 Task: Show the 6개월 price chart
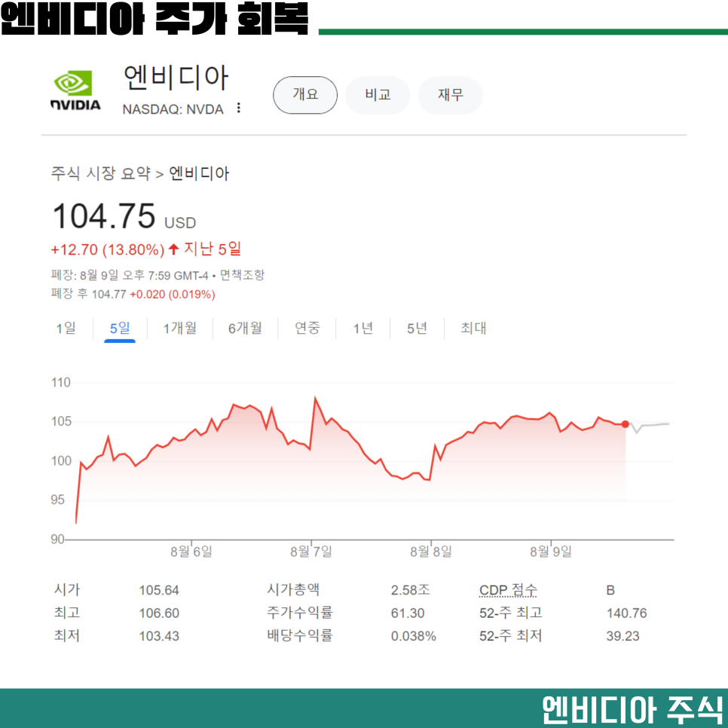tap(245, 329)
